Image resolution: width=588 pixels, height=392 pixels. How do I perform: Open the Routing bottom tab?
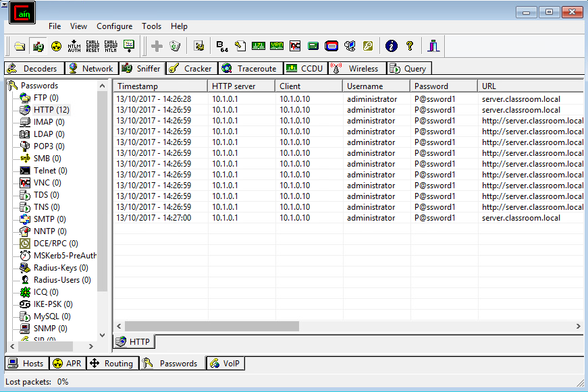pos(113,363)
